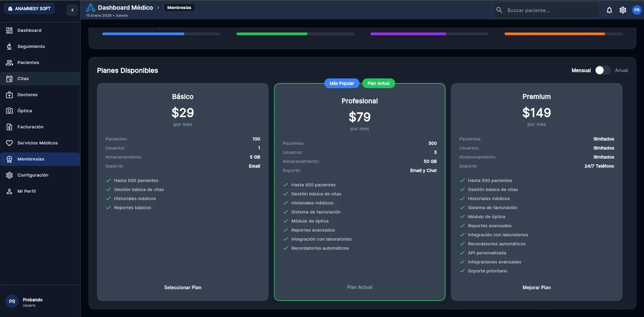
Task: Click the green usage progress bar
Action: [295, 34]
